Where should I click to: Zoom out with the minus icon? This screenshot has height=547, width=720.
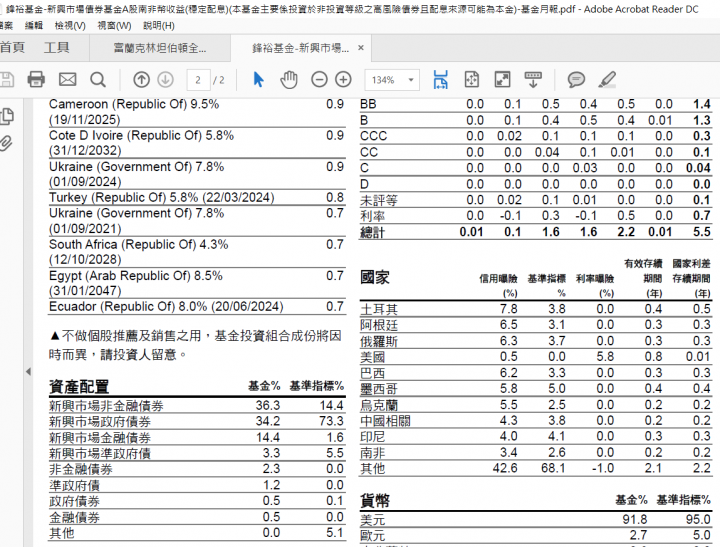[x=319, y=80]
